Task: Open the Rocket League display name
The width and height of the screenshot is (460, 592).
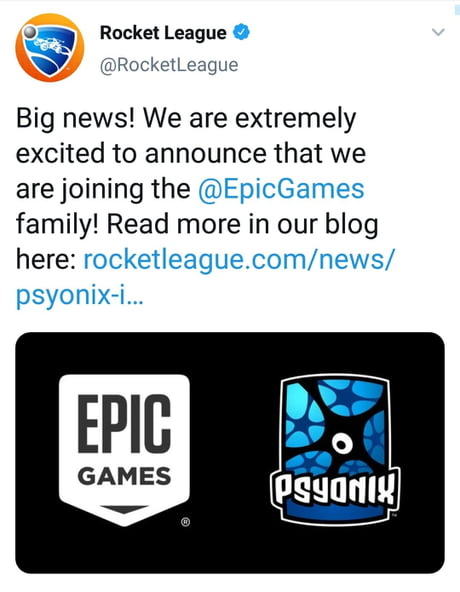Action: pos(163,32)
